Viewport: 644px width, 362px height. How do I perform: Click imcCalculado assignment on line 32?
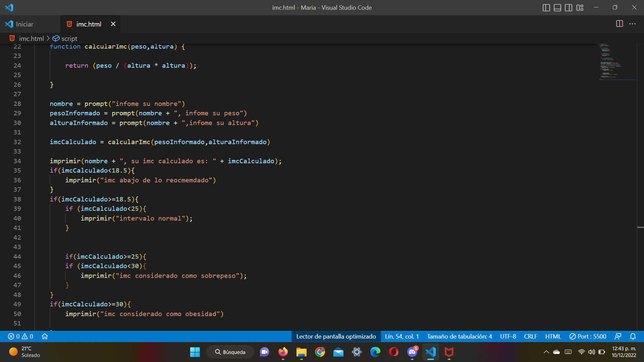73,142
